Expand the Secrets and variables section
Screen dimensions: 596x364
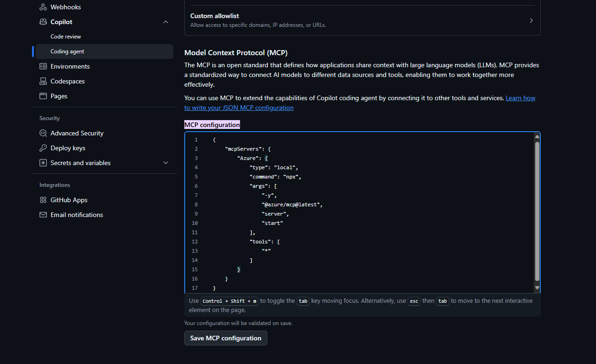[166, 163]
